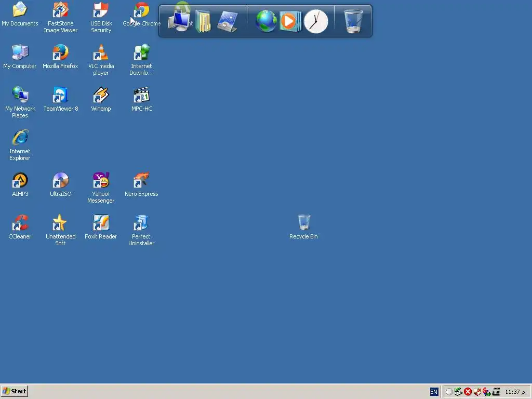Launch the globe browser icon in dock
532x399 pixels.
tap(266, 21)
